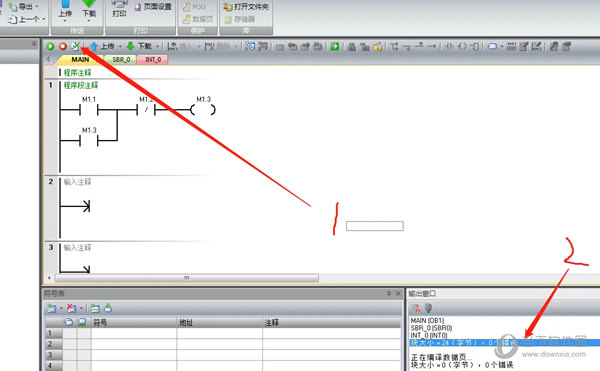Click the green RUN button in editor toolbar
Screen dimensions: 600x371
(50, 46)
